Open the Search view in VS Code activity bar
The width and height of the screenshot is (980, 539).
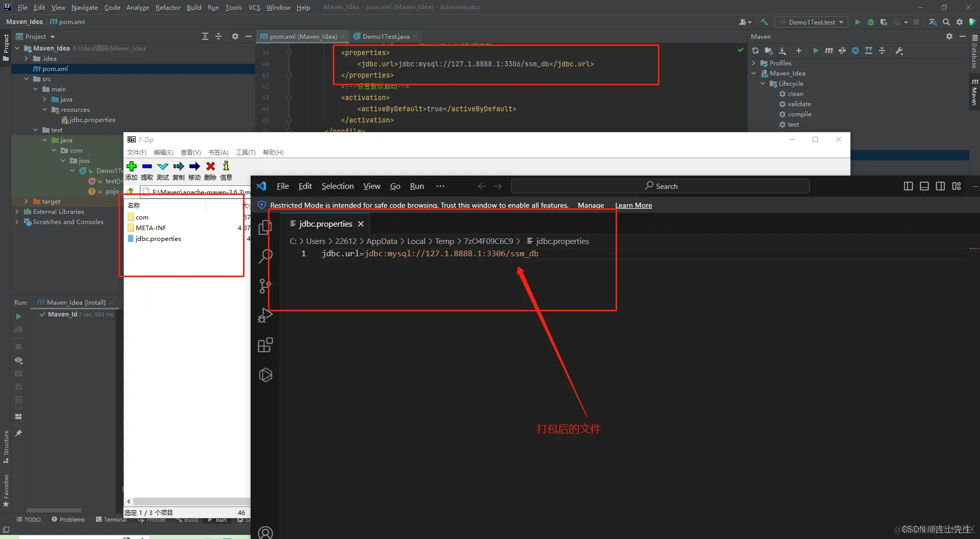(265, 256)
